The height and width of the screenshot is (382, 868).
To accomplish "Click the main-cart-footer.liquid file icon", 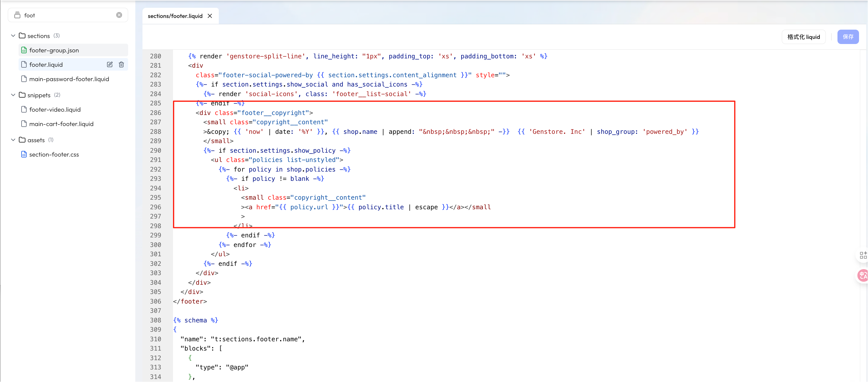I will [x=24, y=124].
